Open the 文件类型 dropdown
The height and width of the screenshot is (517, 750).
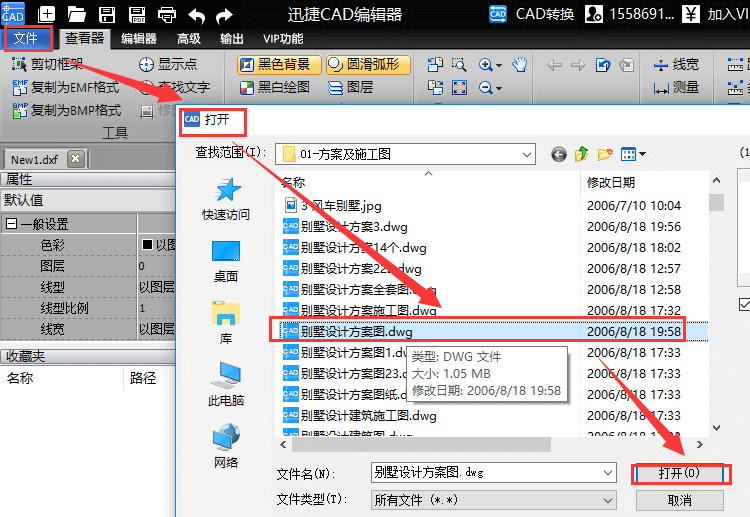pos(494,500)
